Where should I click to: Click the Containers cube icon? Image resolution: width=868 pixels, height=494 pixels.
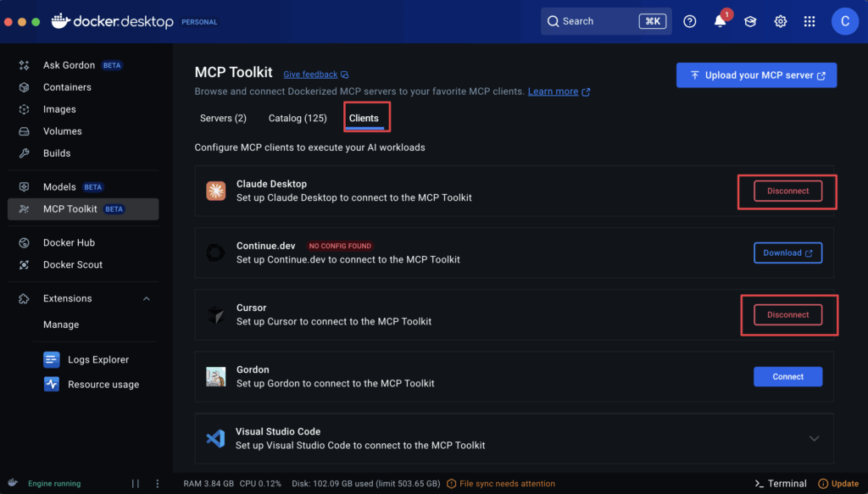[x=24, y=87]
